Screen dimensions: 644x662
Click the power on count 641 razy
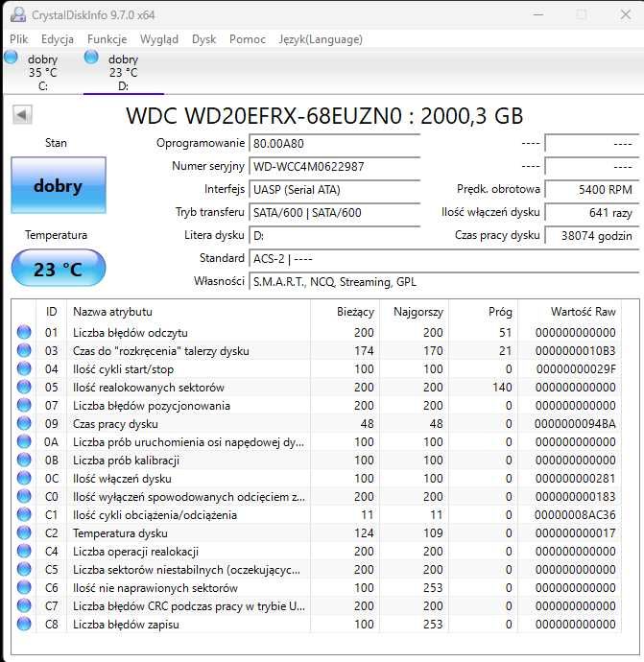[591, 212]
